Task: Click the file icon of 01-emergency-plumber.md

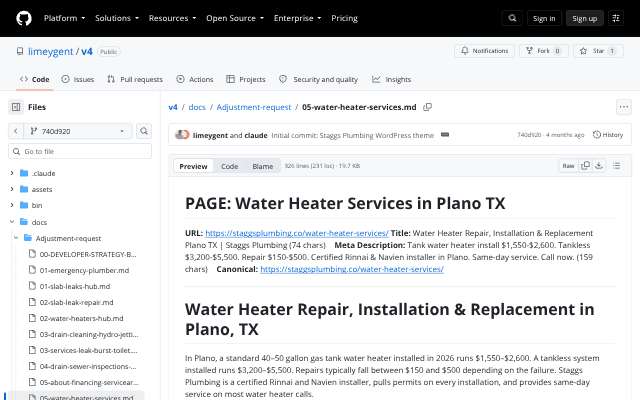Action: 32,270
